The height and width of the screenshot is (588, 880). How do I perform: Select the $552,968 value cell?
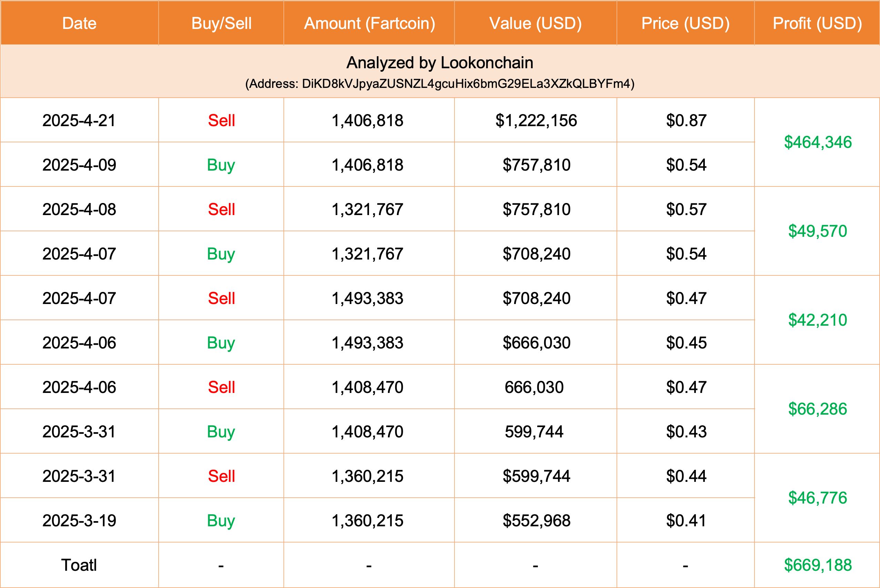pos(537,520)
